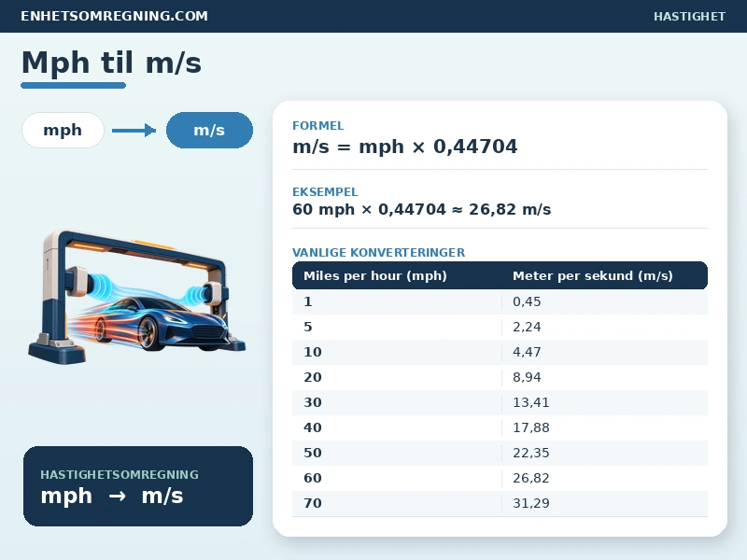
Task: Click the mph → m/s banner text
Action: click(112, 496)
